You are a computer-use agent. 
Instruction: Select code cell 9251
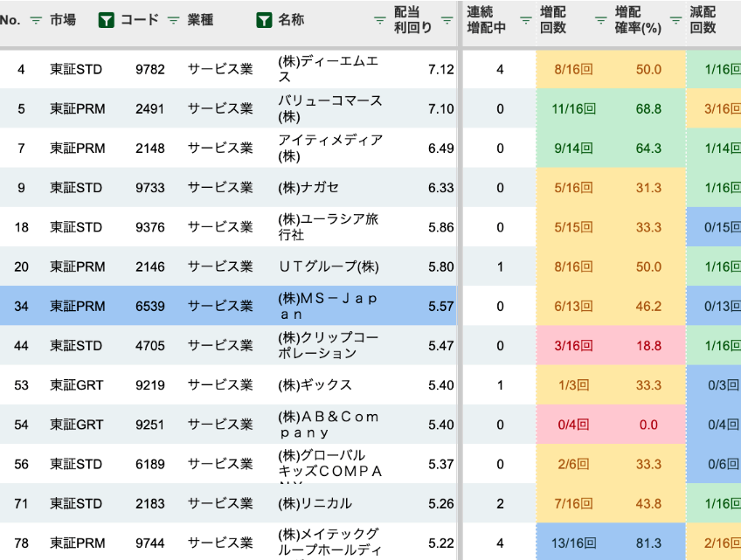(150, 425)
